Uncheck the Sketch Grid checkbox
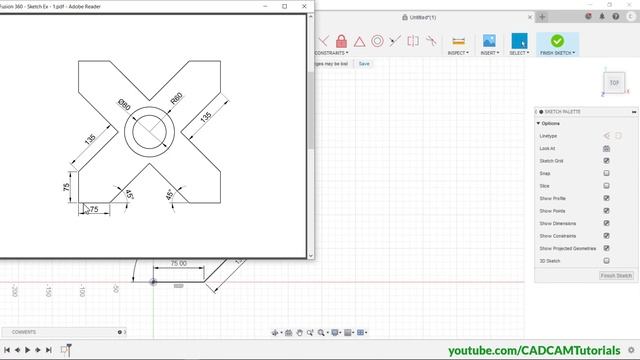Viewport: 640px width, 360px height. click(607, 161)
